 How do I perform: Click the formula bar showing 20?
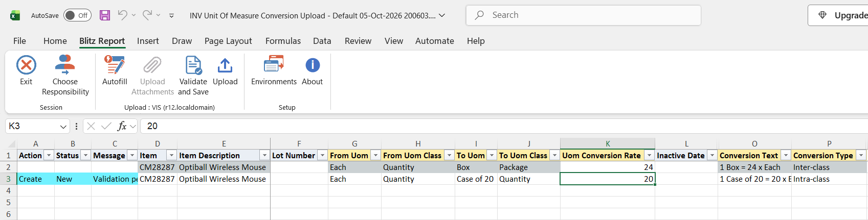click(504, 126)
